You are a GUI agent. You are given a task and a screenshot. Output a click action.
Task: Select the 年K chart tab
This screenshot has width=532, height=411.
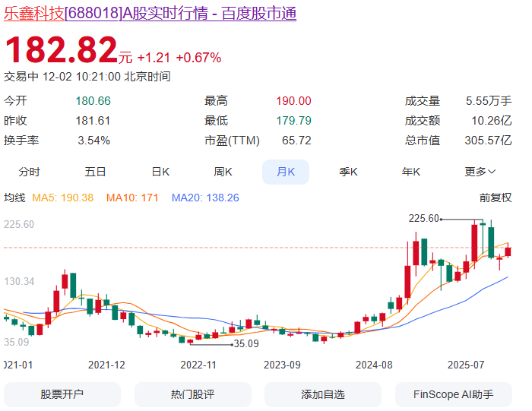(x=411, y=172)
